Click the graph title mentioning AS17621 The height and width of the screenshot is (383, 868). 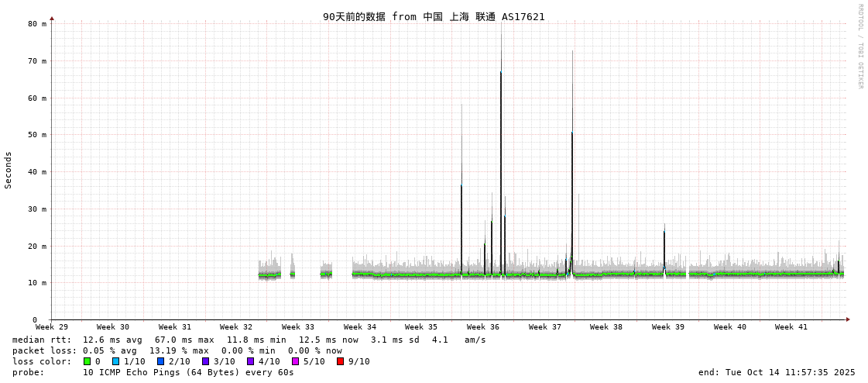[434, 16]
